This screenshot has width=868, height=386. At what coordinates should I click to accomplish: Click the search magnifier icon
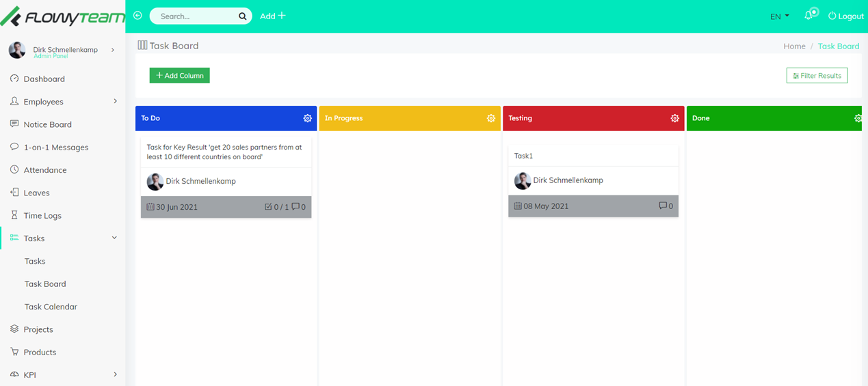(x=242, y=16)
